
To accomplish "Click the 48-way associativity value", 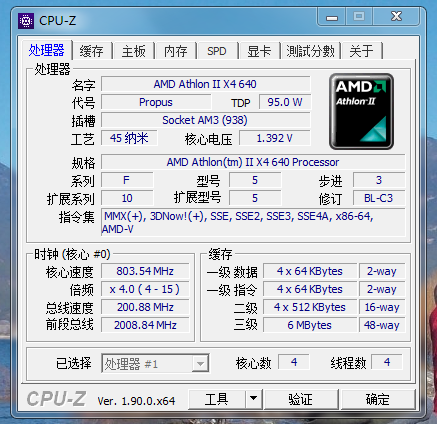I will point(382,325).
